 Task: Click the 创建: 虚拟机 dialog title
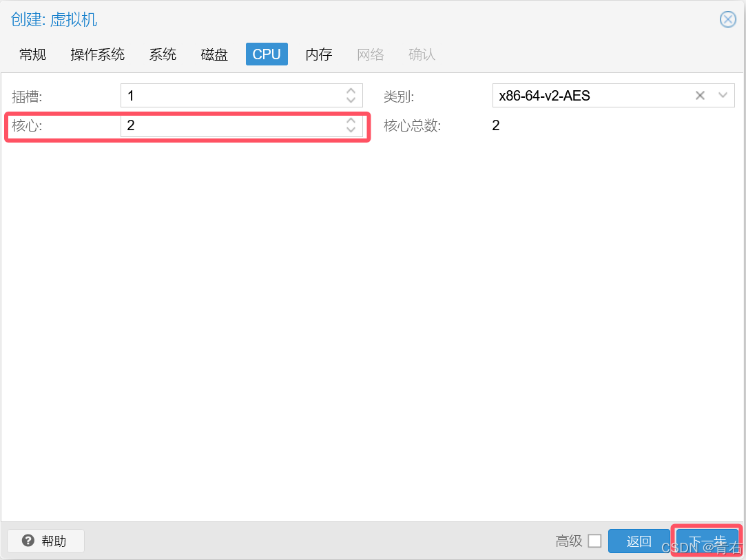click(x=54, y=19)
